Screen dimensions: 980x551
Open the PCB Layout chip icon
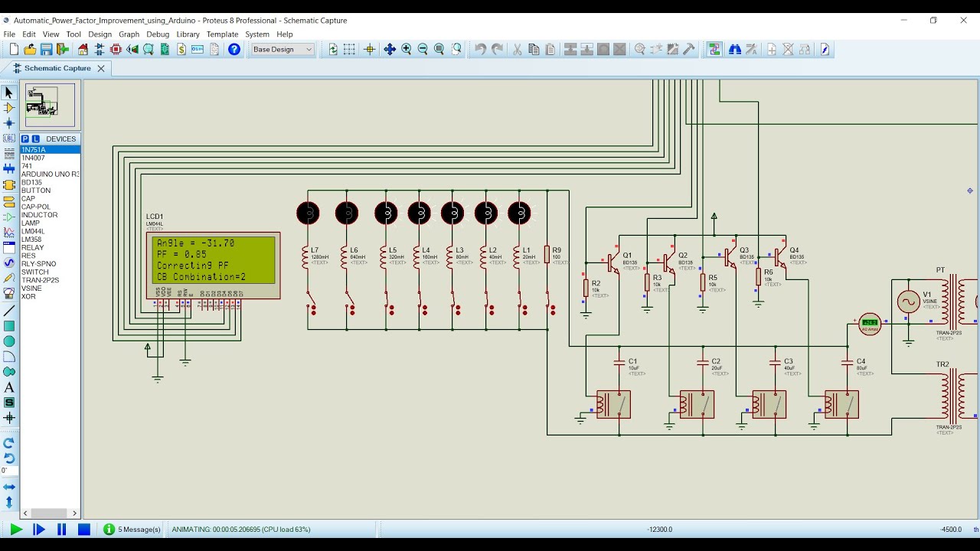(116, 49)
